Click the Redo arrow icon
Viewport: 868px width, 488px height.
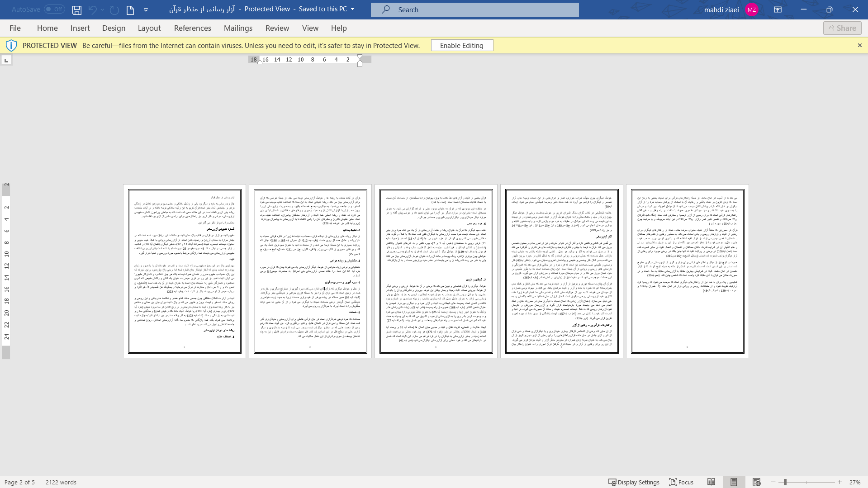click(114, 9)
